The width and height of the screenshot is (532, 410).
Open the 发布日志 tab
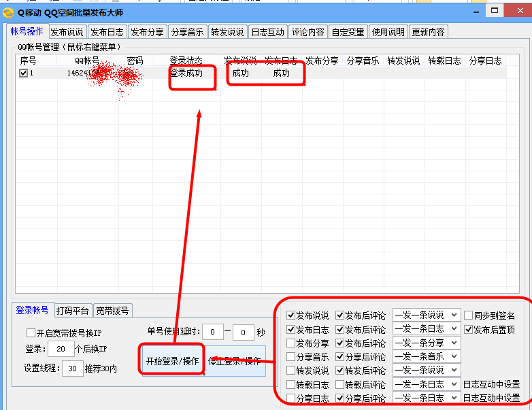[107, 32]
